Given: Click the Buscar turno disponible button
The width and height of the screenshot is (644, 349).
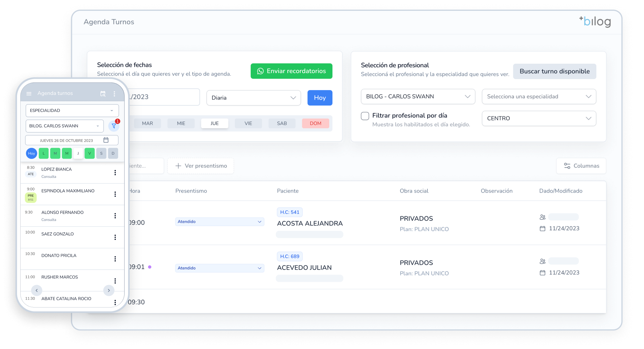Looking at the screenshot, I should click(x=555, y=71).
